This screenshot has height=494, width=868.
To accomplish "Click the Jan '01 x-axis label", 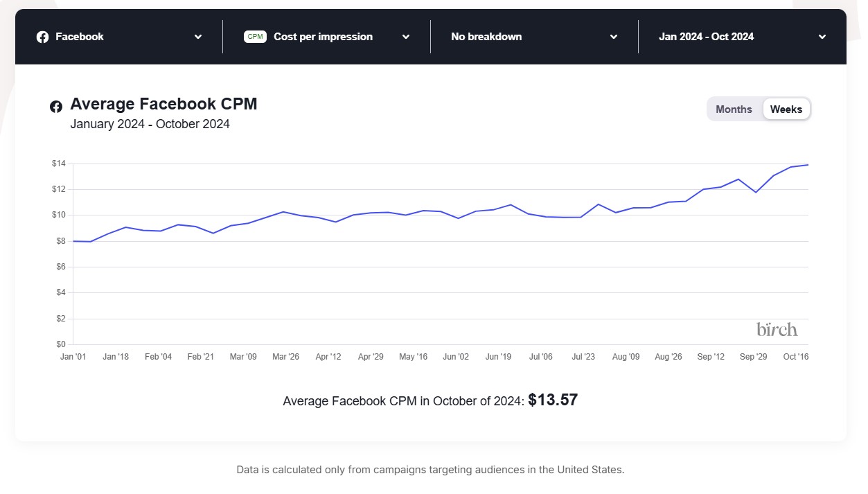I will pos(73,357).
